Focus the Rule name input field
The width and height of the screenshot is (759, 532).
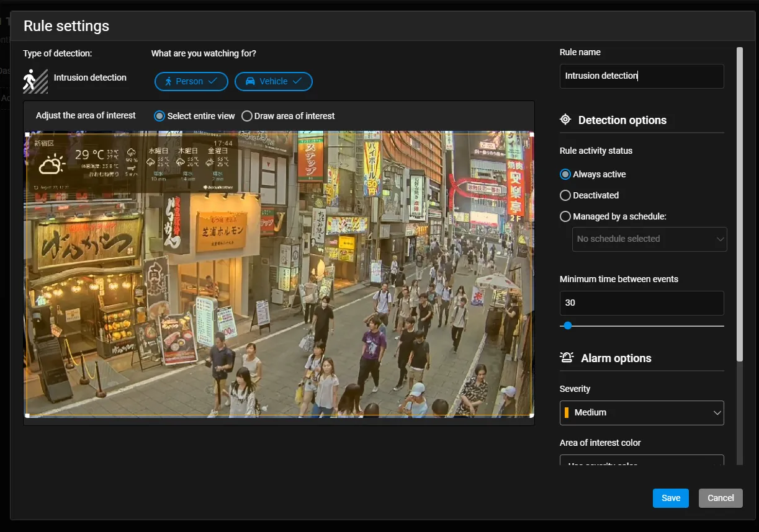pos(642,76)
